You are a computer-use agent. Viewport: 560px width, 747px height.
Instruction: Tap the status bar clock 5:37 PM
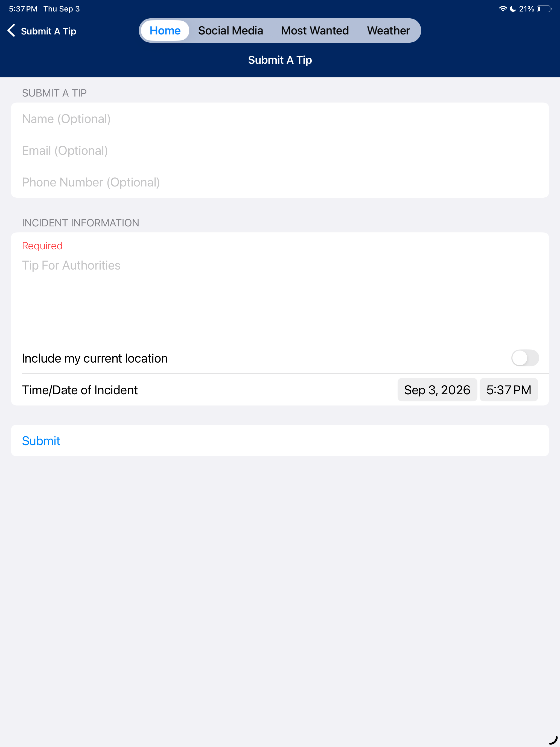(23, 9)
